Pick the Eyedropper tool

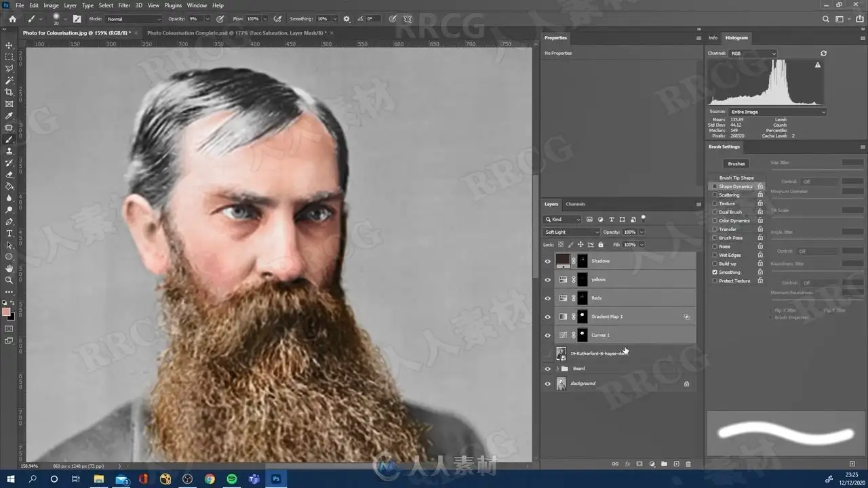pos(9,116)
